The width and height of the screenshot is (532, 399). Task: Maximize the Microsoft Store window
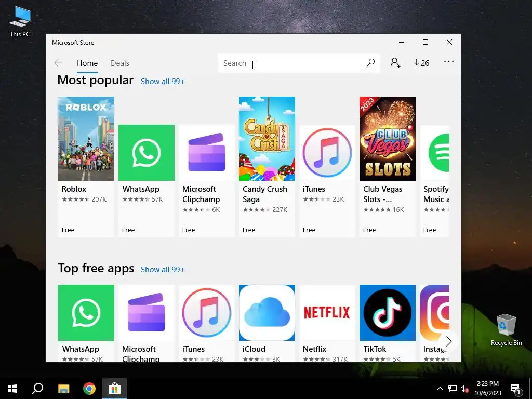pyautogui.click(x=425, y=42)
